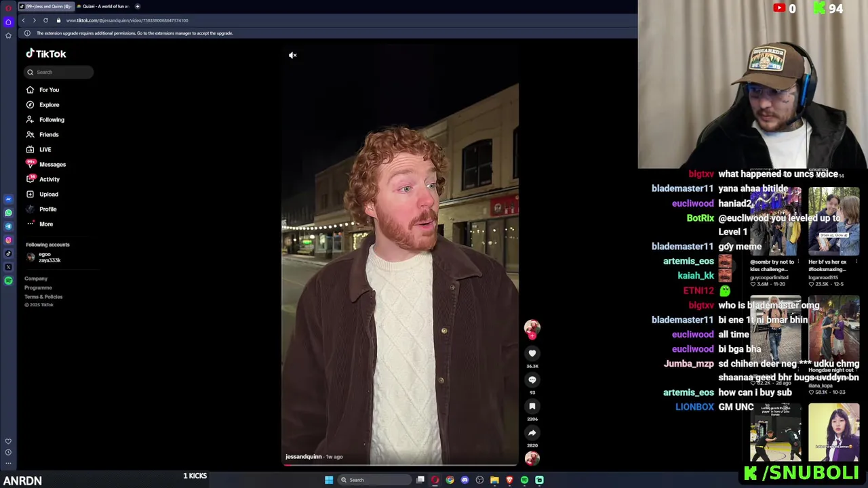Open Opera sidebar bookmarks star icon

click(8, 35)
